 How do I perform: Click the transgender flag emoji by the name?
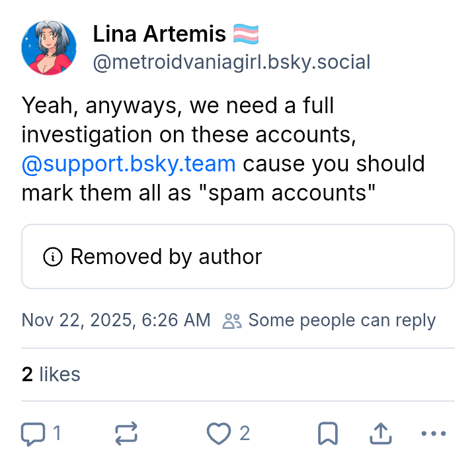point(246,33)
